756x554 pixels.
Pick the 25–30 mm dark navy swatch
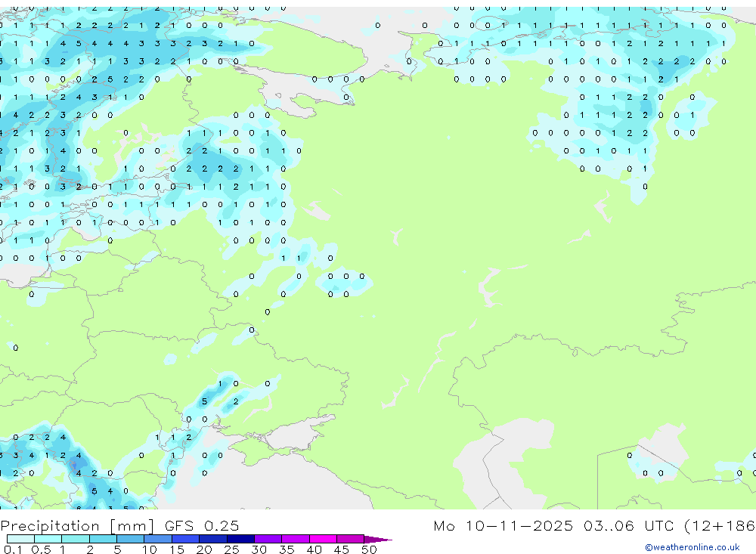coord(240,539)
